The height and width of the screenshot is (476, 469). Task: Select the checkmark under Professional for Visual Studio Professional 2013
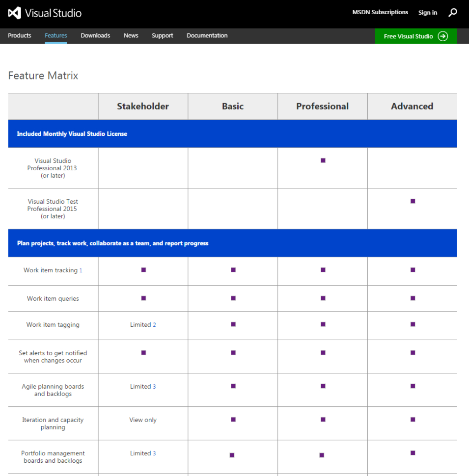(322, 160)
